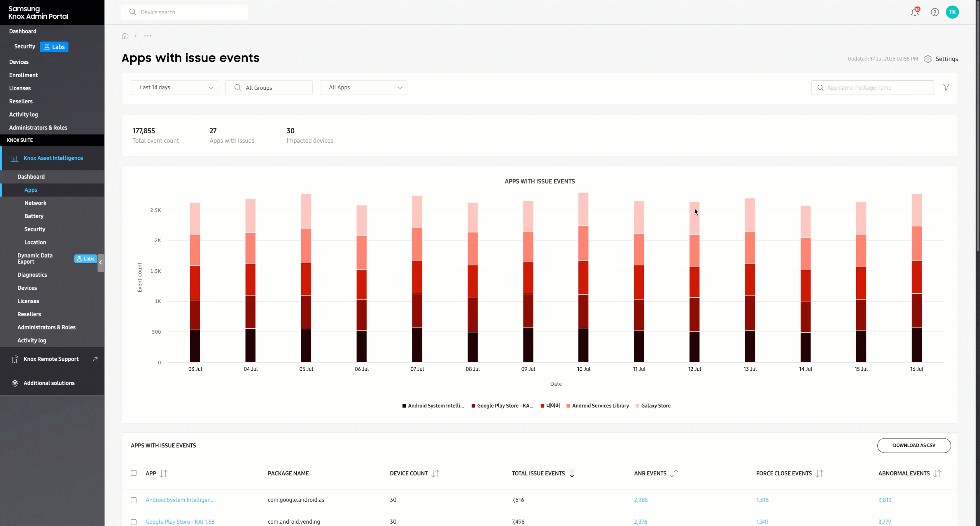Toggle select-all checkbox in table header
This screenshot has width=980, height=526.
coord(134,473)
